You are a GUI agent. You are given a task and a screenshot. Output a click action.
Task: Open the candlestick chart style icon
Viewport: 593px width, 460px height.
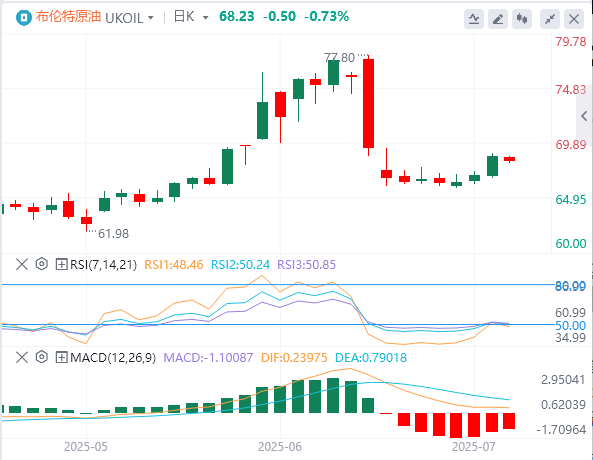tap(522, 19)
